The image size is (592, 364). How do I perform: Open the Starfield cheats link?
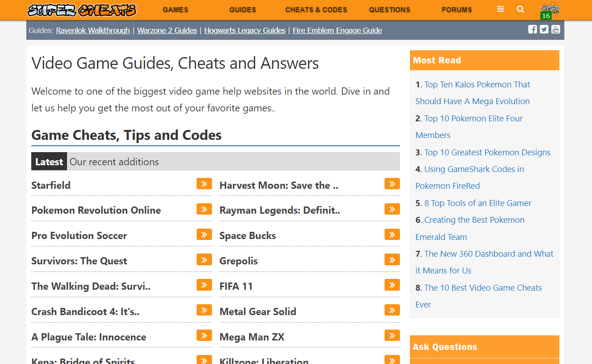(51, 185)
